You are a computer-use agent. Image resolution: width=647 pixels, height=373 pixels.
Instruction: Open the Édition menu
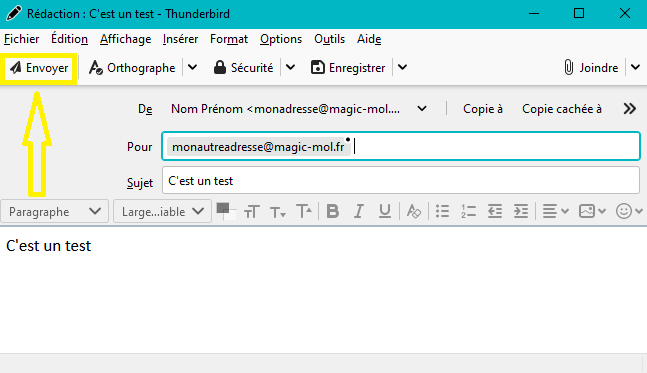[x=69, y=39]
